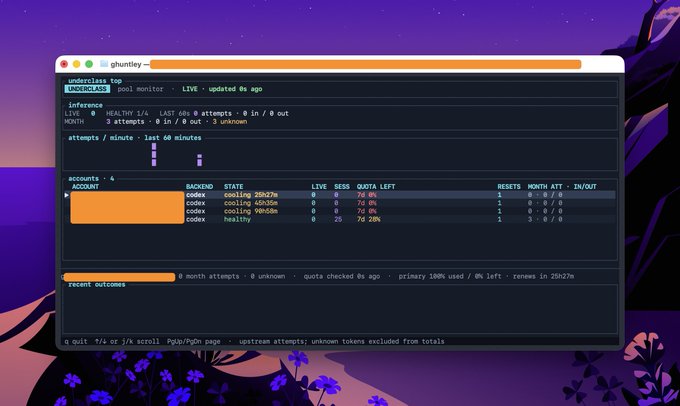Click 'codex' backend in the healthy row
The image size is (680, 406).
tap(196, 219)
